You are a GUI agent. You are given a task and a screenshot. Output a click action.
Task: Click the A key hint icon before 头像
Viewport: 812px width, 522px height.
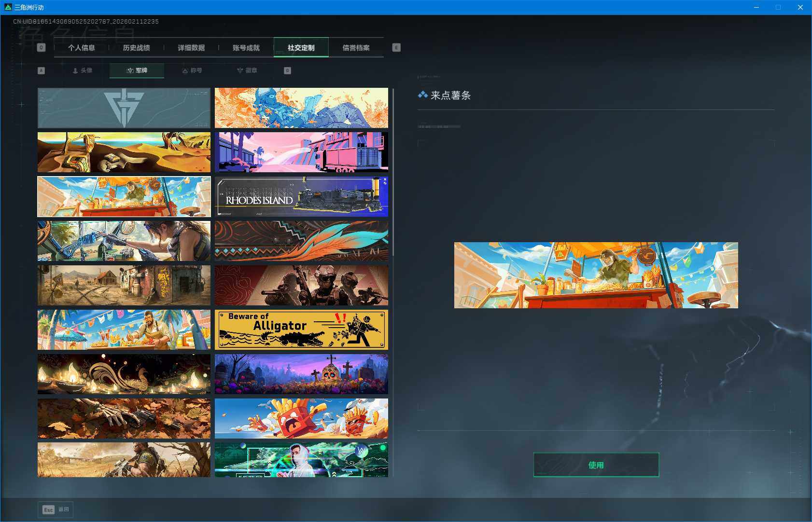tap(41, 70)
